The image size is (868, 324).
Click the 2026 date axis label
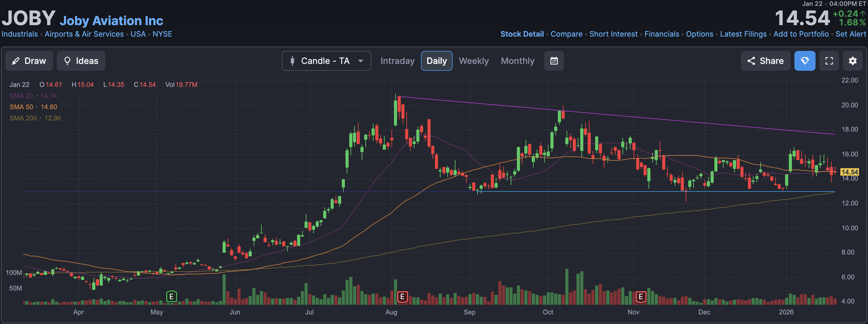pos(786,312)
